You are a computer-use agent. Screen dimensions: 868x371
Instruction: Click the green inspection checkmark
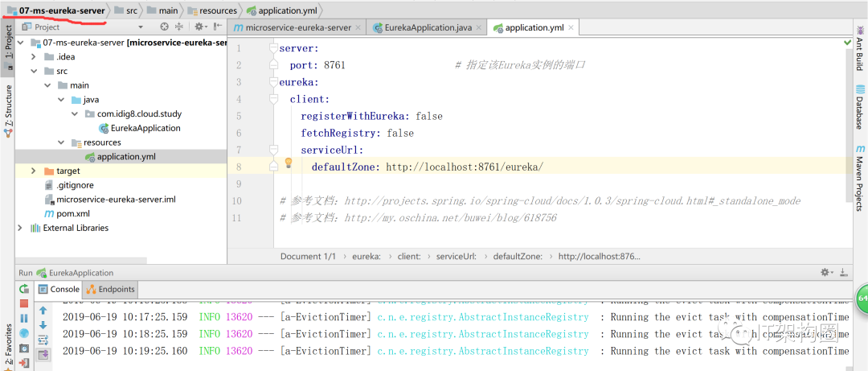(848, 42)
